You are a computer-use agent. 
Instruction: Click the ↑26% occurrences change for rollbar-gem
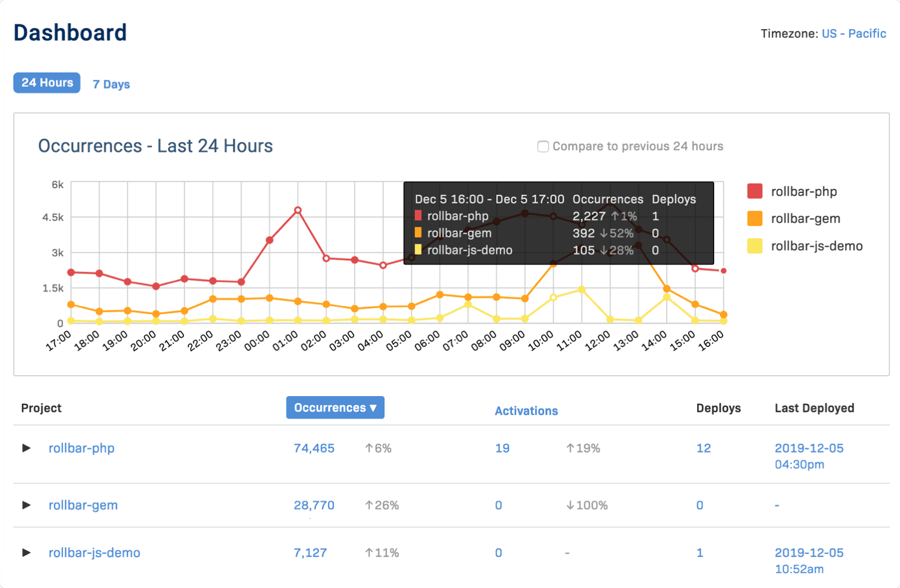point(381,505)
